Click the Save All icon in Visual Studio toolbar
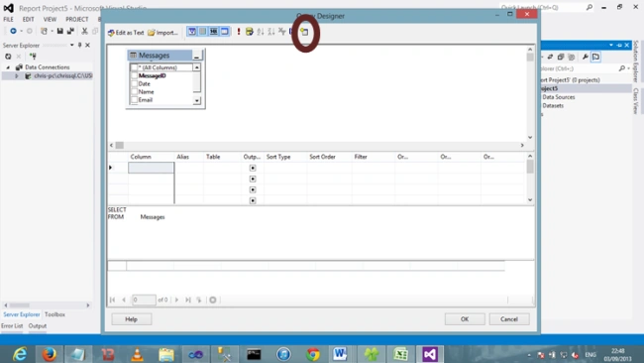 [x=70, y=31]
